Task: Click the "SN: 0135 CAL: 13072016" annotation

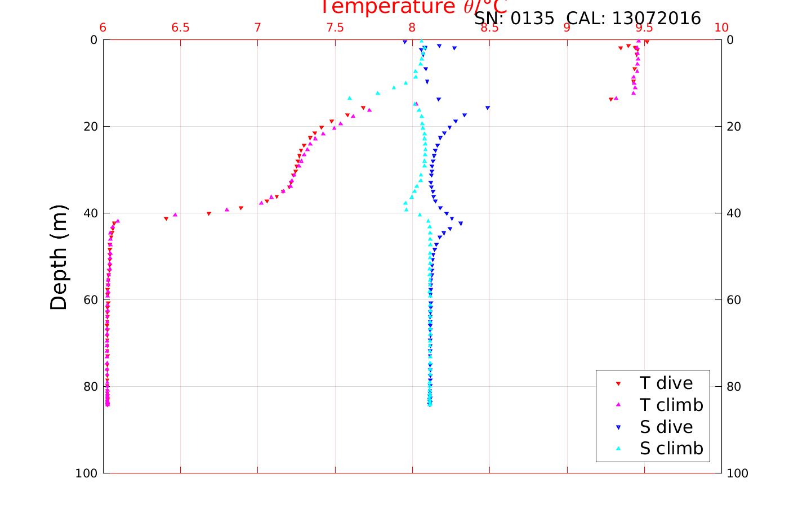Action: coord(587,19)
